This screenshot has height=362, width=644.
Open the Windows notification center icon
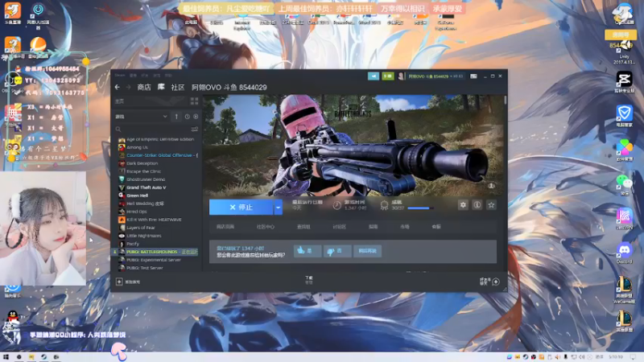pyautogui.click(x=633, y=357)
